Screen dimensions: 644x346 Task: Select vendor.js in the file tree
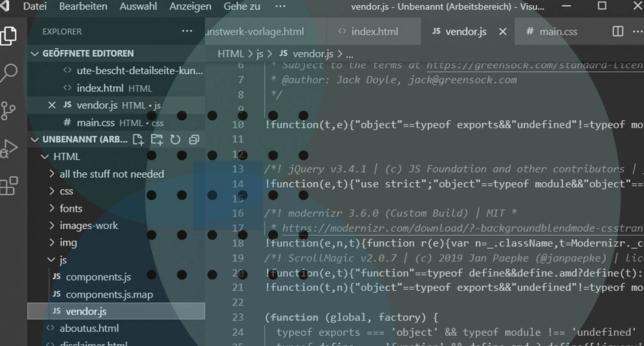click(x=116, y=311)
